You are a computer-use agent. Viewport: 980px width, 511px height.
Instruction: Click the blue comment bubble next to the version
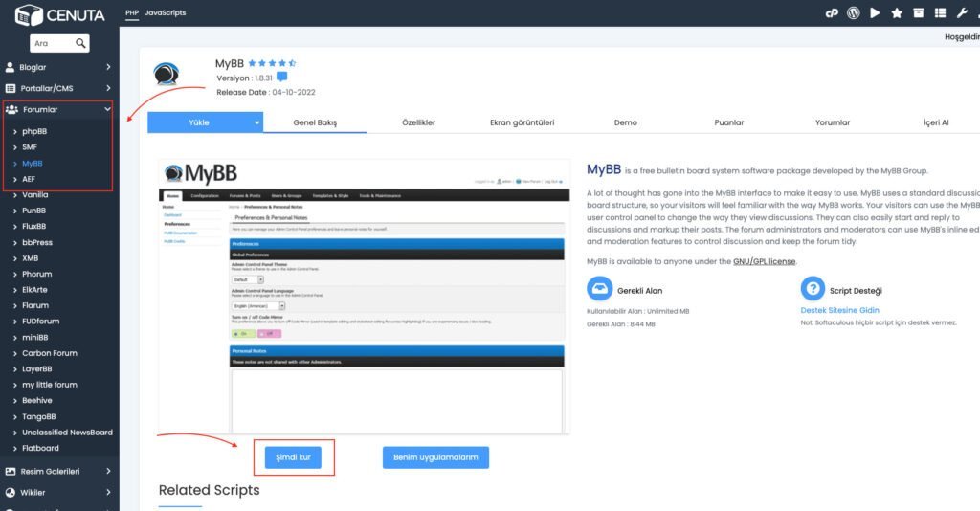coord(282,77)
